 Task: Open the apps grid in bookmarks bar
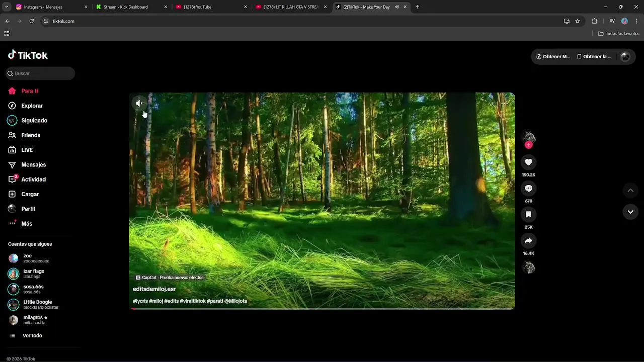[x=7, y=34]
